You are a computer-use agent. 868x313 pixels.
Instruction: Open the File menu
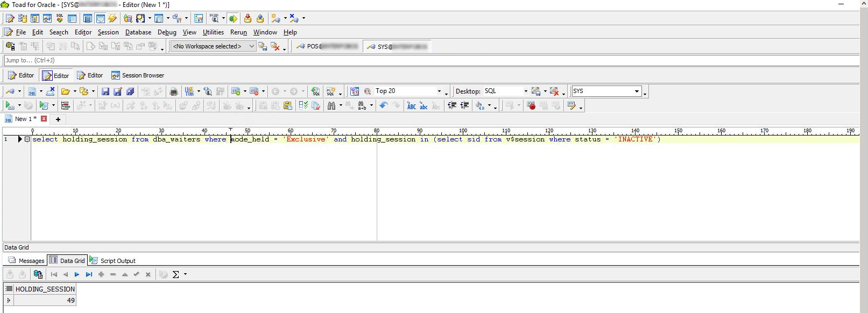(x=21, y=32)
